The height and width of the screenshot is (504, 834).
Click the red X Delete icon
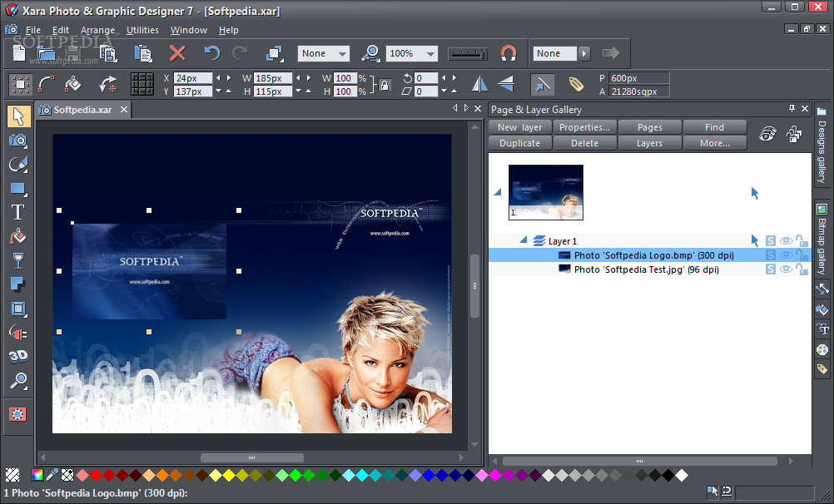[177, 53]
